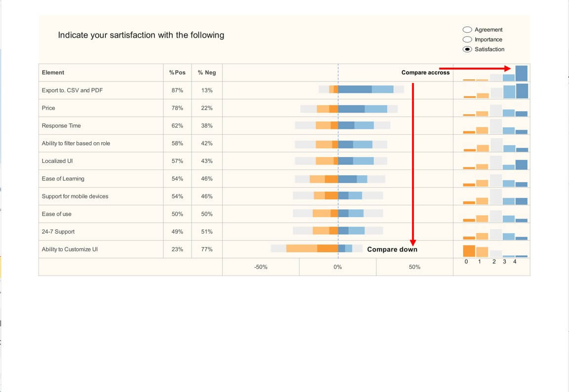
Task: Click the Element column header
Action: [53, 73]
